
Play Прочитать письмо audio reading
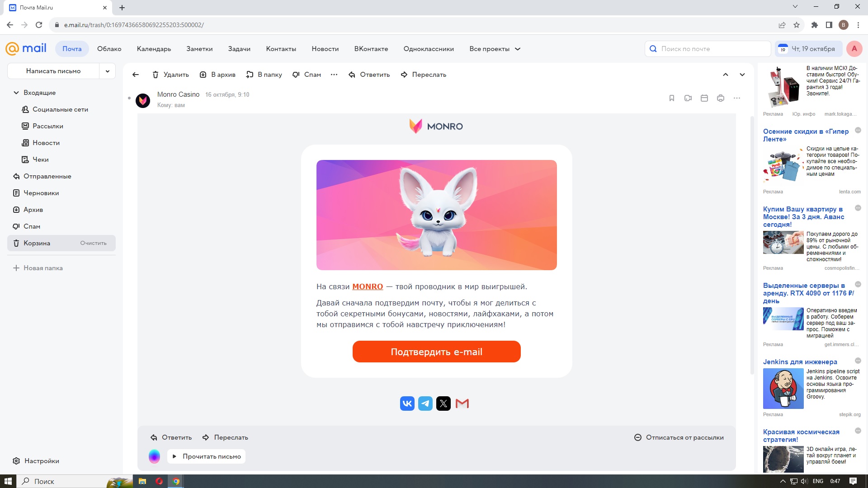(207, 456)
